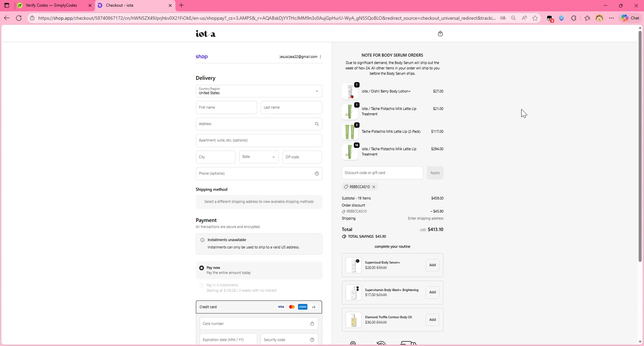Click the American Express logo
Viewport: 644px width, 346px height.
click(303, 307)
